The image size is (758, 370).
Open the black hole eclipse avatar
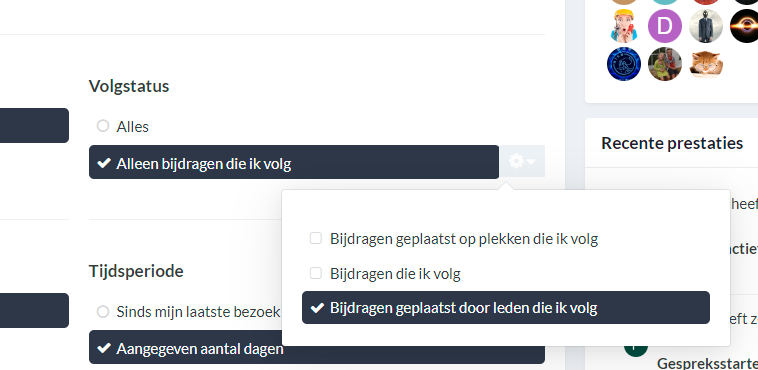point(744,26)
